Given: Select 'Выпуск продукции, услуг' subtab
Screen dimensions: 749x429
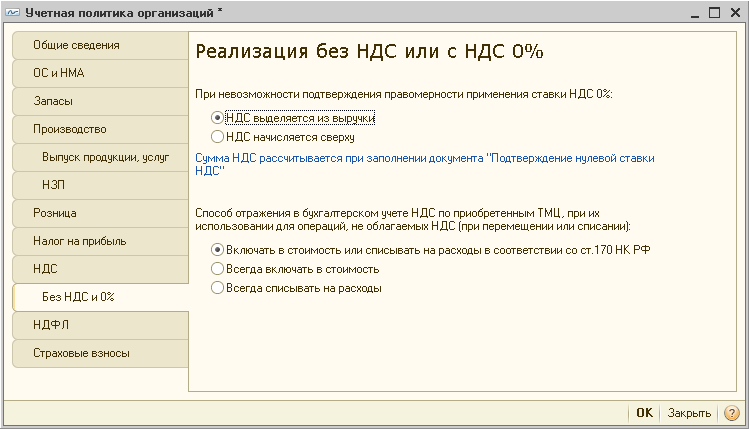Looking at the screenshot, I should pyautogui.click(x=100, y=157).
